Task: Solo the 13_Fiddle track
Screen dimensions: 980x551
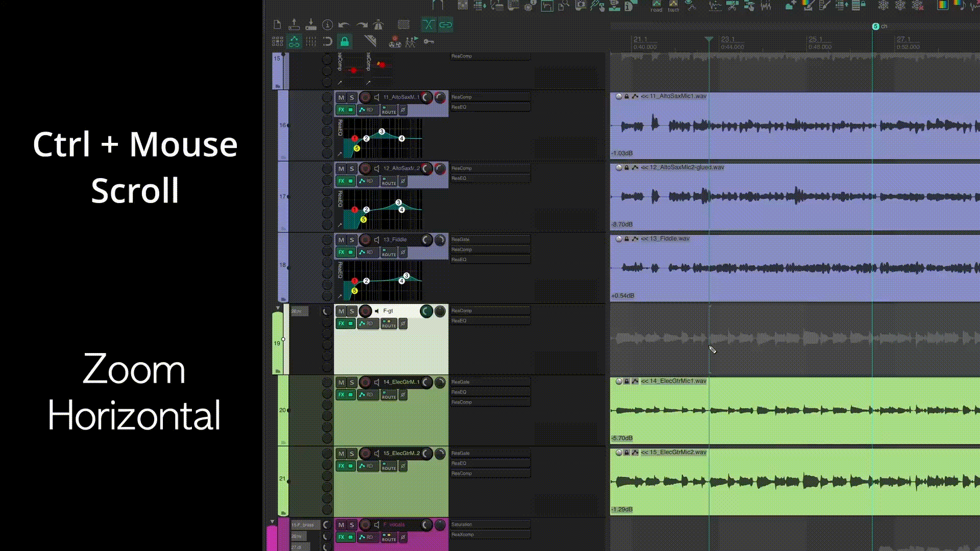Action: pos(352,240)
